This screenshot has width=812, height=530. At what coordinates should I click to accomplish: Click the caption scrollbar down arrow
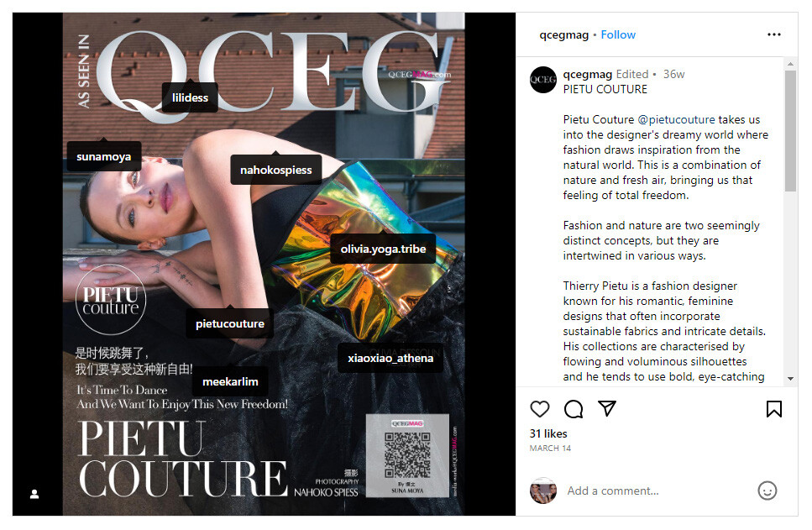click(x=790, y=379)
